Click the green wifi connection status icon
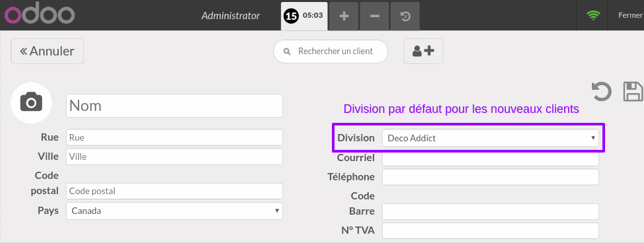 click(593, 16)
